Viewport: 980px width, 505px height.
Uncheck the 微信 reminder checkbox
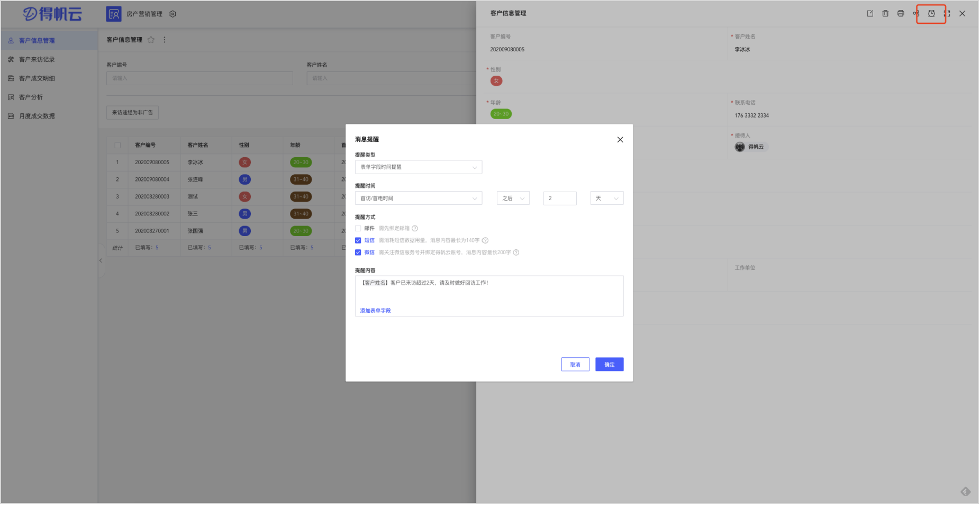[358, 253]
